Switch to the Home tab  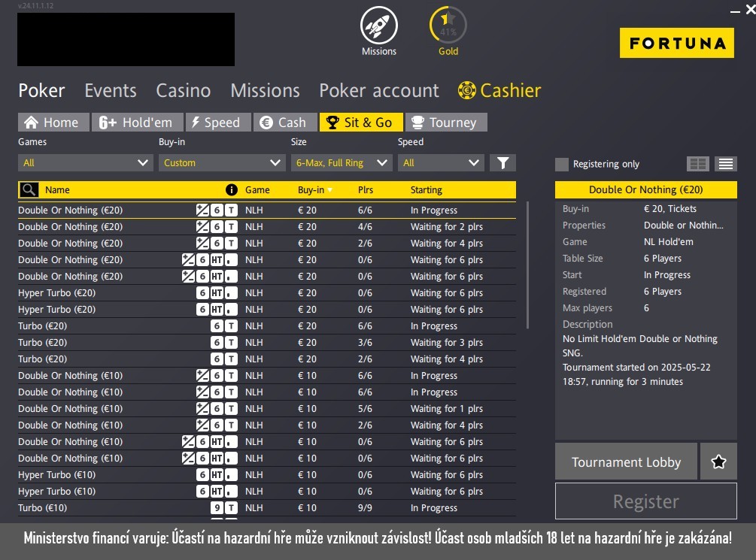tap(53, 123)
